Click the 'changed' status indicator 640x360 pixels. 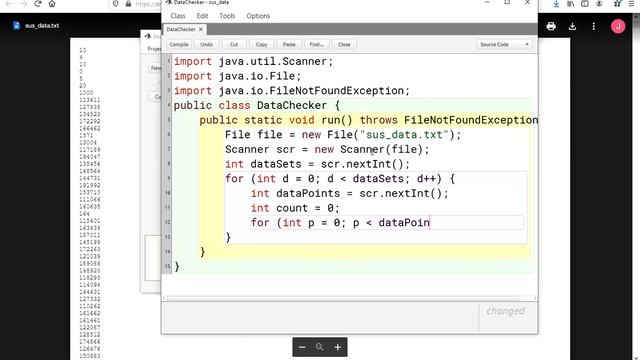(x=505, y=311)
